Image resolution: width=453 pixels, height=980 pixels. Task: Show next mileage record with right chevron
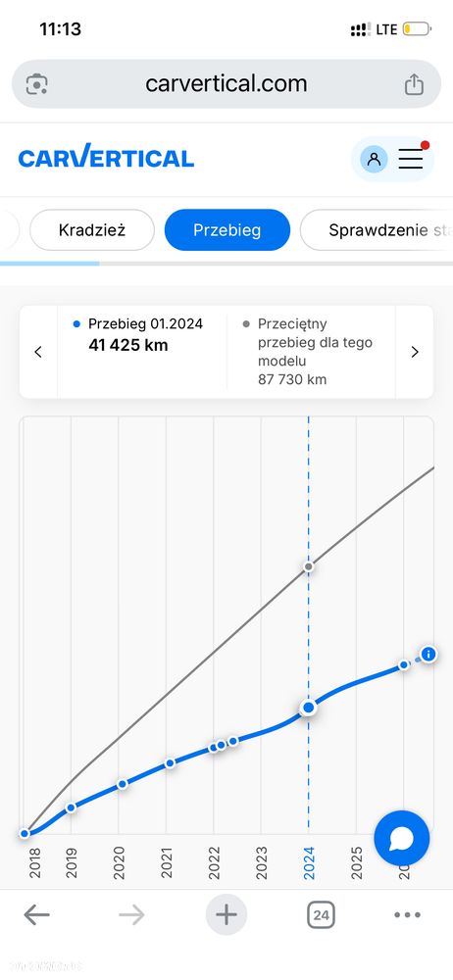pos(414,352)
